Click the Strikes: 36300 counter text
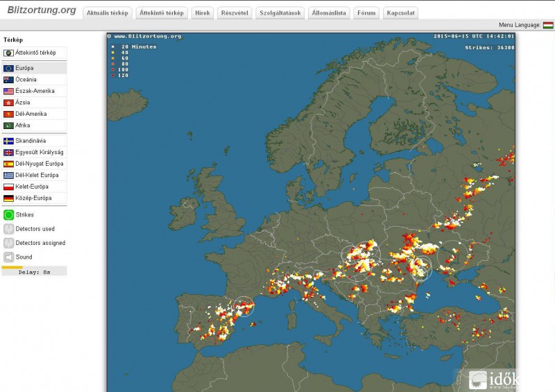 [490, 47]
